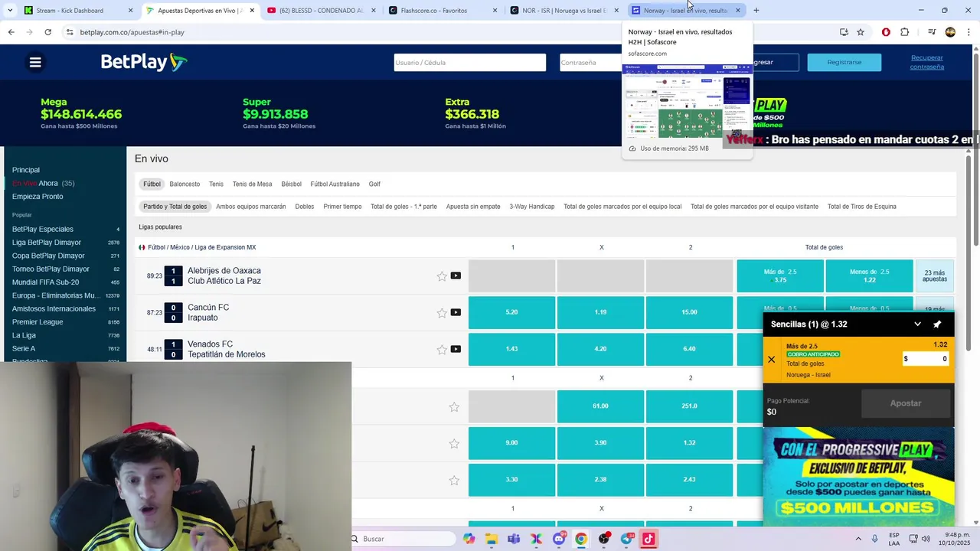Open Premier League in sidebar

pos(38,322)
